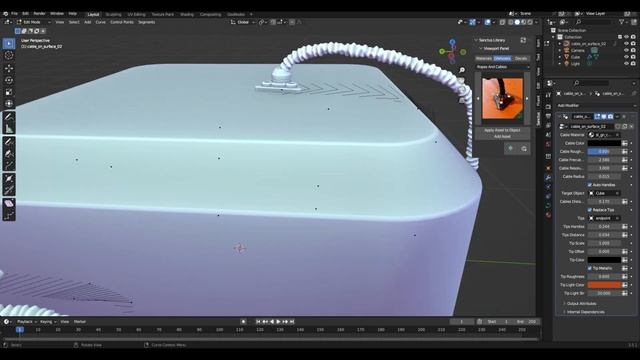Image resolution: width=640 pixels, height=360 pixels.
Task: Click the zoom magnifier icon in viewport
Action: pos(462,71)
